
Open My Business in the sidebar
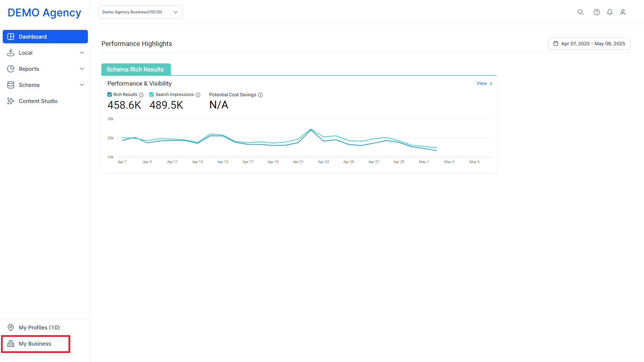[x=36, y=344]
